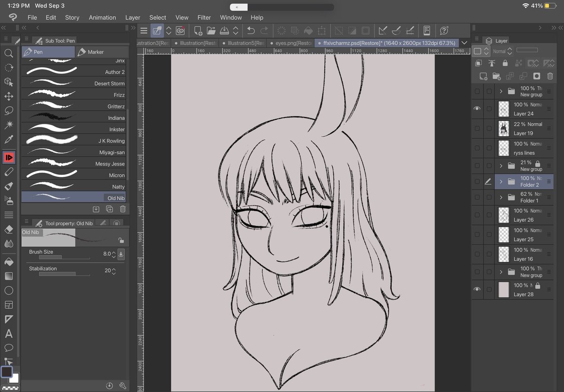Click the Redo arrow in command bar
The image size is (564, 392).
point(265,31)
